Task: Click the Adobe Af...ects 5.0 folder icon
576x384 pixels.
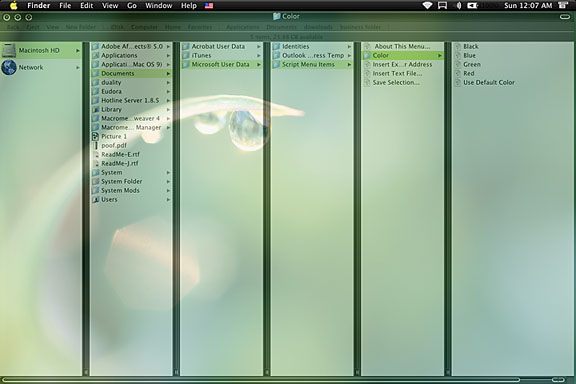Action: (96, 47)
